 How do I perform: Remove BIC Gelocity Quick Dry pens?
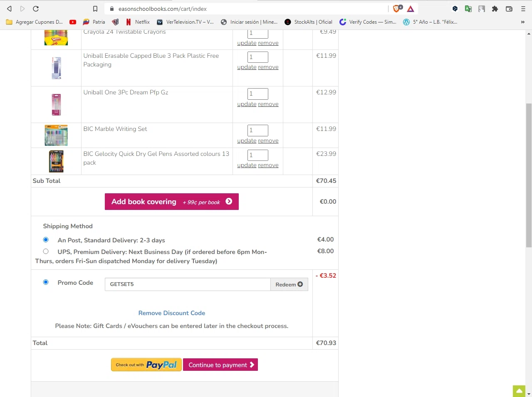click(x=268, y=165)
